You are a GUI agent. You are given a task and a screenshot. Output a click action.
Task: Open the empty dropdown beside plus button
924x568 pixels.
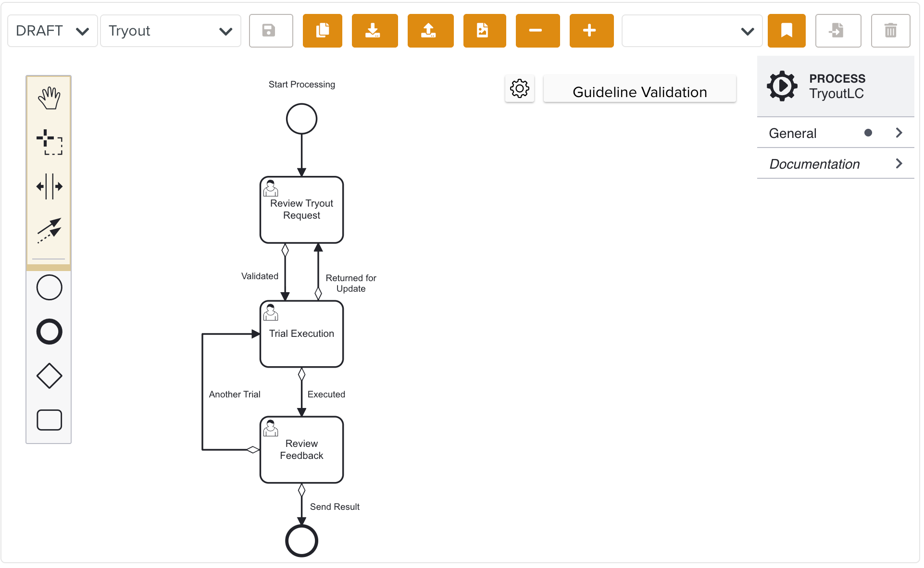tap(692, 31)
